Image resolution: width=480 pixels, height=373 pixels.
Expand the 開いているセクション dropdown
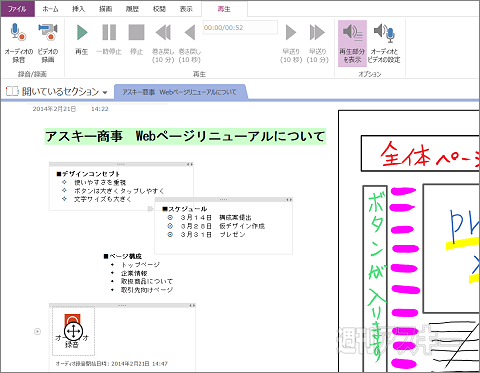pos(105,92)
